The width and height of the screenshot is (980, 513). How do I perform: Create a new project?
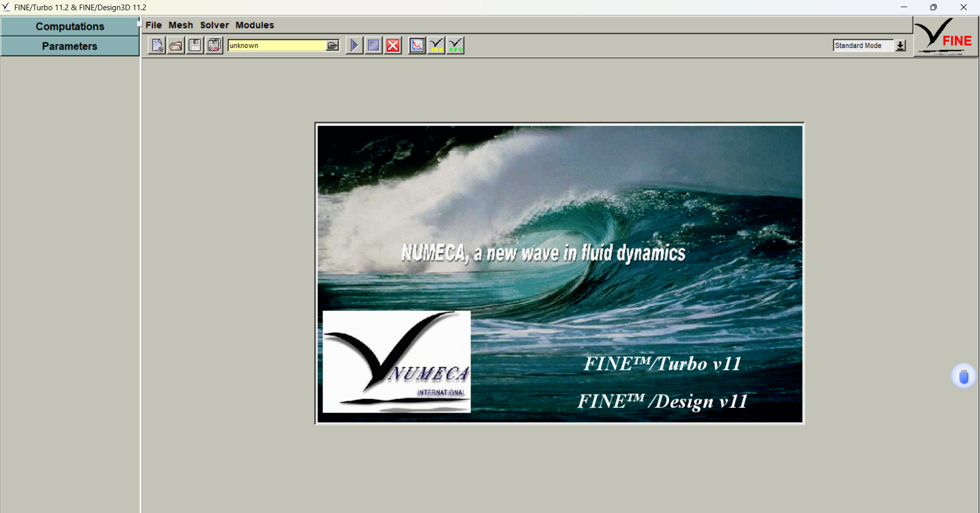coord(157,45)
